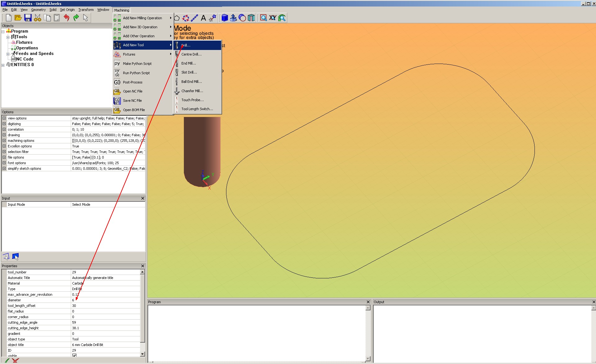Click the Save floppy disk icon
Image resolution: width=596 pixels, height=364 pixels.
point(28,18)
